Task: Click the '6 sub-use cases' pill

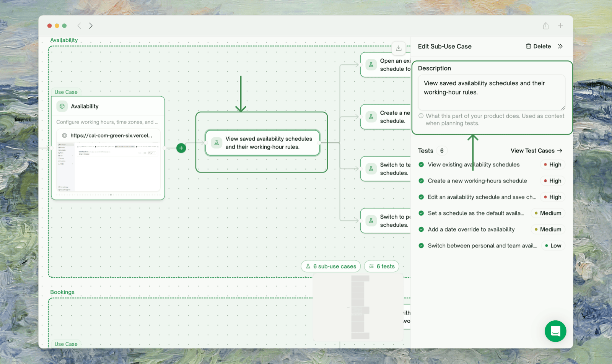Action: coord(331,266)
